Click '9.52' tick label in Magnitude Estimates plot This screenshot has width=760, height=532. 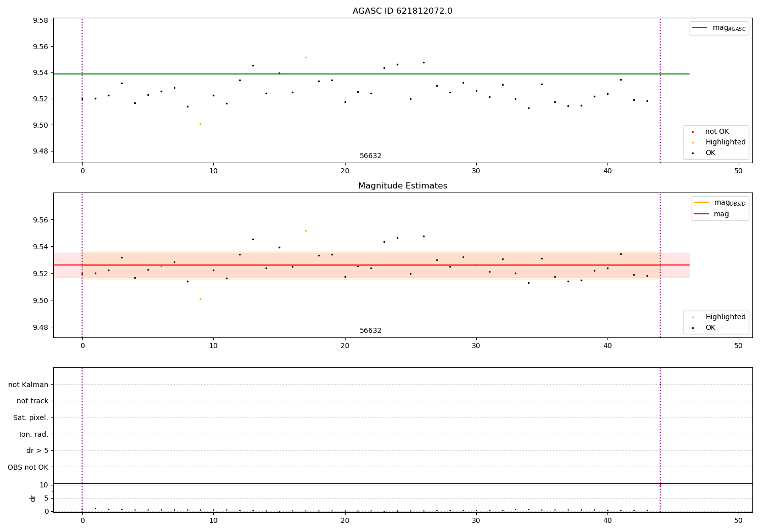[x=41, y=274]
